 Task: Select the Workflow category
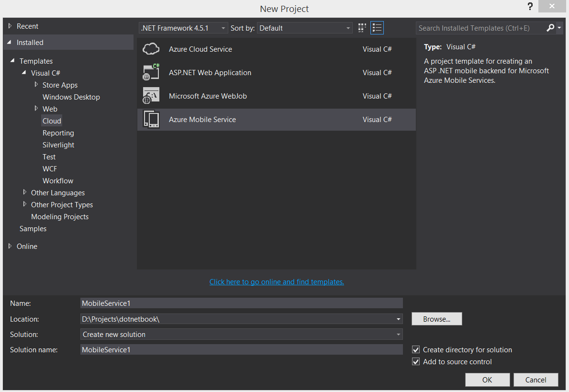click(58, 181)
